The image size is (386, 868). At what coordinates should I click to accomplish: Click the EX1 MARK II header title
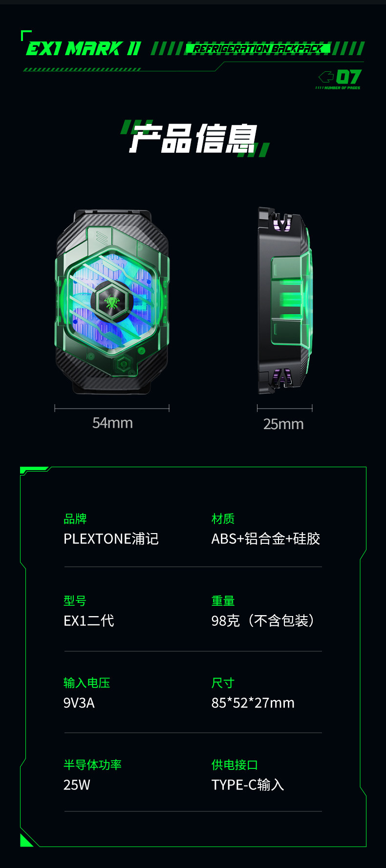84,48
